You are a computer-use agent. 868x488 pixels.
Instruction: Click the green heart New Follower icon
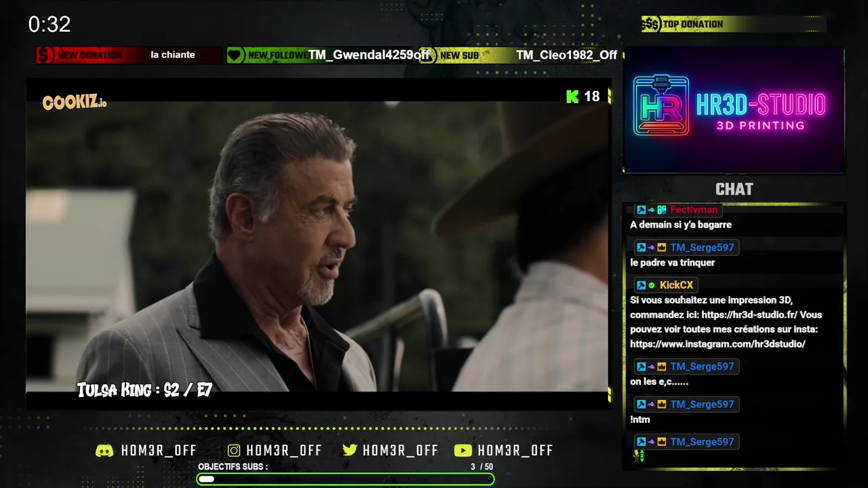click(235, 55)
